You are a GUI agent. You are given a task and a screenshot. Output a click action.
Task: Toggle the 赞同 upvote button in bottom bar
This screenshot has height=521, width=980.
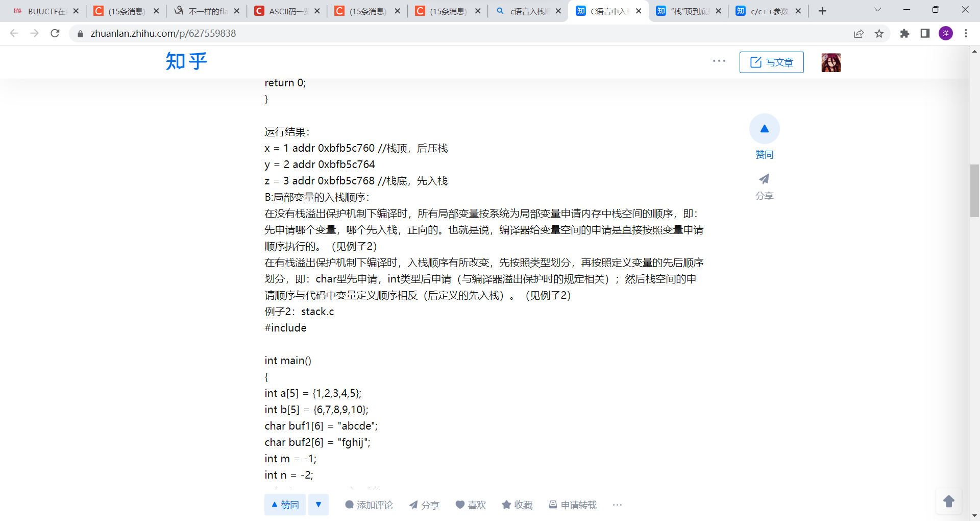tap(285, 505)
